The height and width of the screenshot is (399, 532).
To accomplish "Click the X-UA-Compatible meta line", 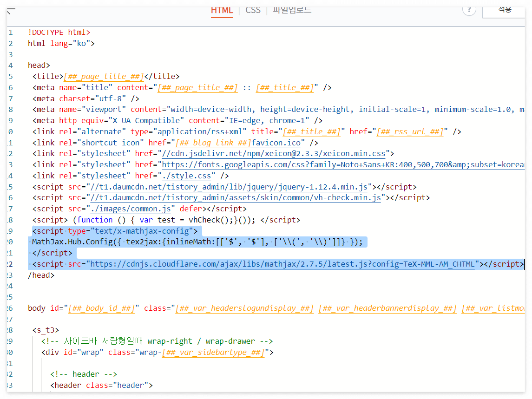I will tap(177, 121).
